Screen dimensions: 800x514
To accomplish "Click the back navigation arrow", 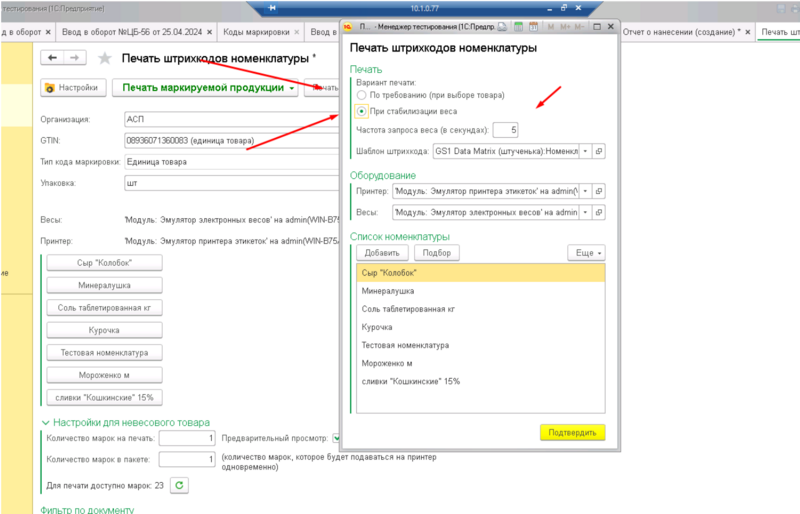I will pos(52,59).
